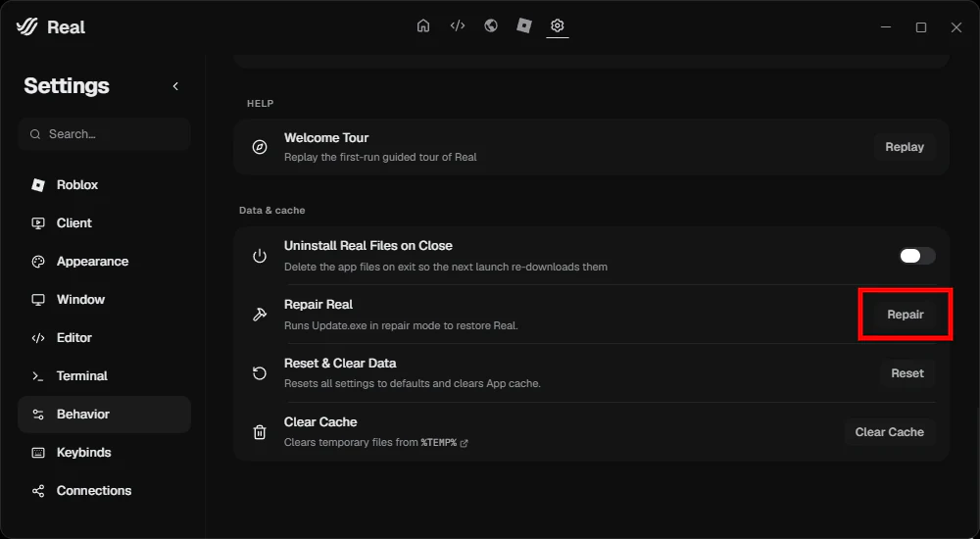Open the Client settings category
The image size is (980, 539).
tap(105, 223)
